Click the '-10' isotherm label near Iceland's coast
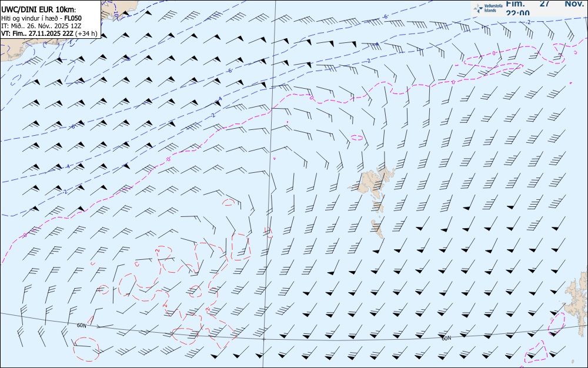The width and height of the screenshot is (588, 368). (x=115, y=13)
